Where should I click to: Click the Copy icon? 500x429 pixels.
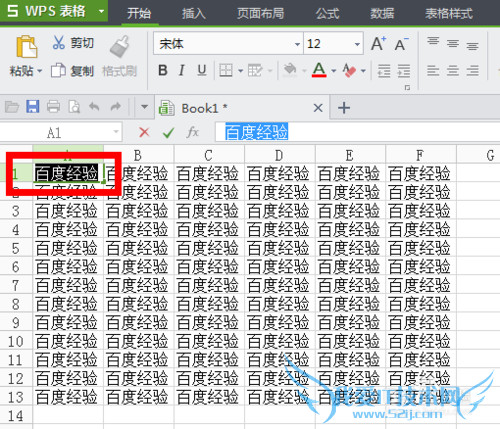coord(58,70)
